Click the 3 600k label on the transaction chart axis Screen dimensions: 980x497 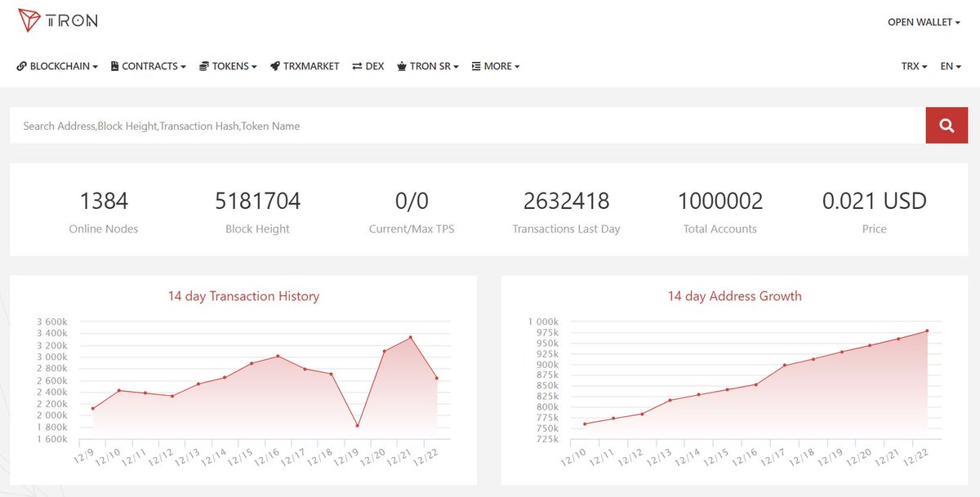coord(52,322)
